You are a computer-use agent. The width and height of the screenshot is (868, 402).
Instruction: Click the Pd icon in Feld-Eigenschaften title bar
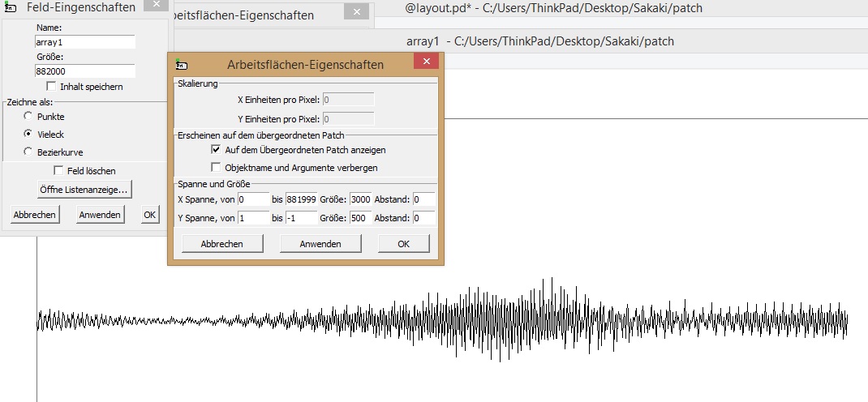click(10, 7)
